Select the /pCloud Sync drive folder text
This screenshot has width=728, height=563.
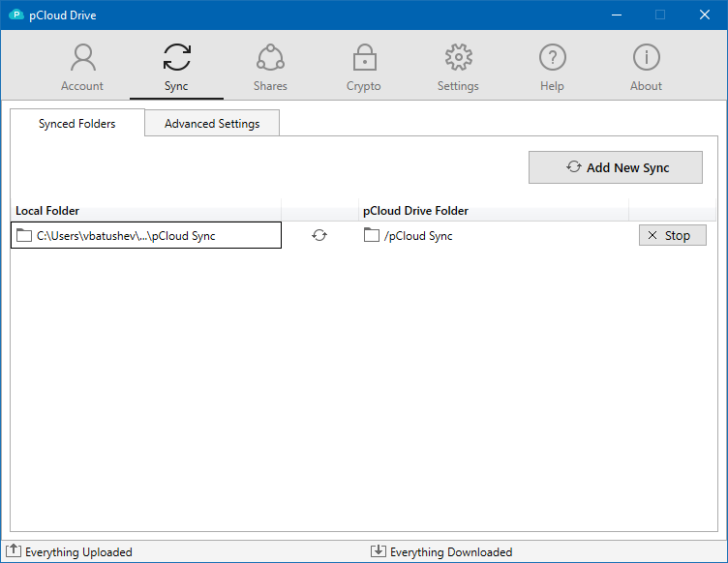(418, 236)
